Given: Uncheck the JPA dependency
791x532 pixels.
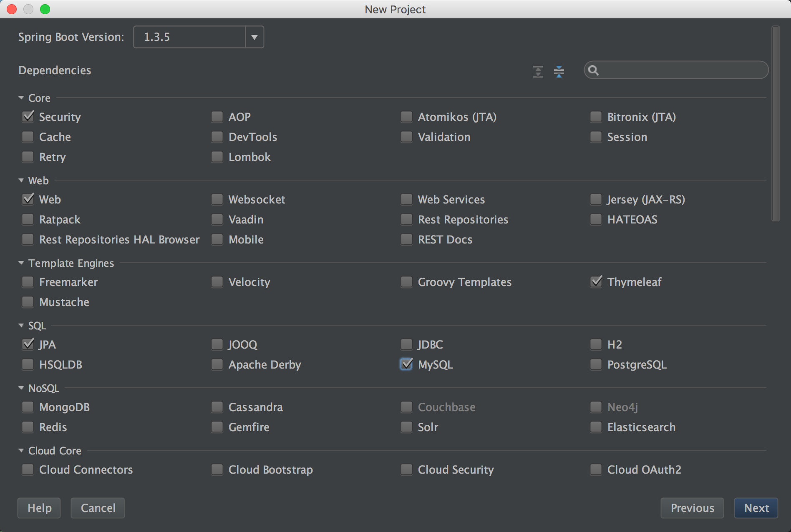Looking at the screenshot, I should 28,344.
